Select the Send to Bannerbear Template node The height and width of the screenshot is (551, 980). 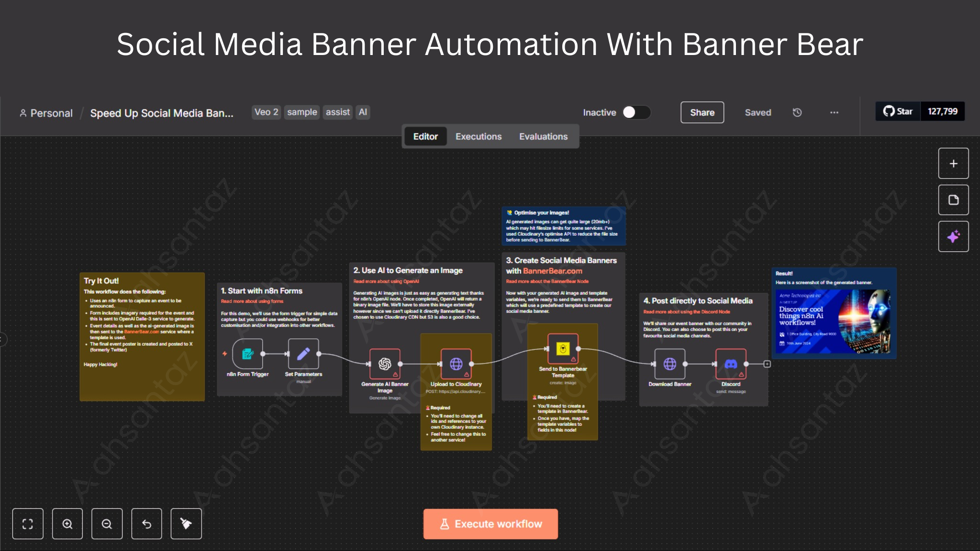point(563,349)
